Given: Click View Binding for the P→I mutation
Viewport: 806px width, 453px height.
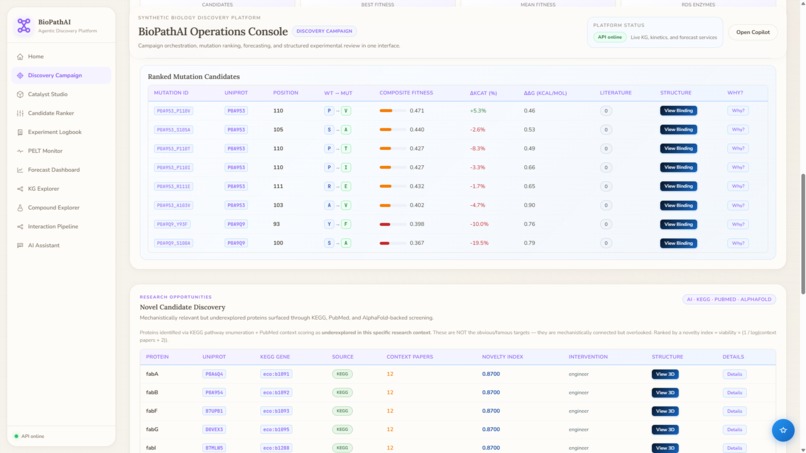Looking at the screenshot, I should tap(679, 167).
